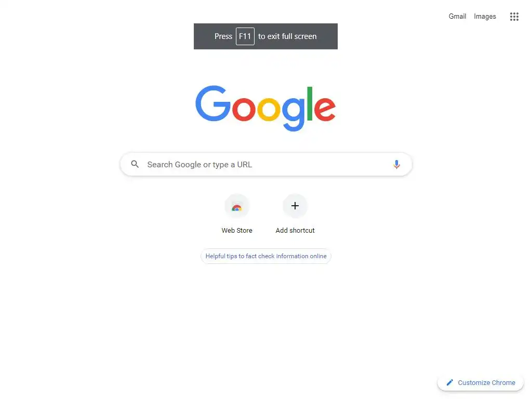This screenshot has width=532, height=399.
Task: Click the plus icon for Add shortcut
Action: 295,206
